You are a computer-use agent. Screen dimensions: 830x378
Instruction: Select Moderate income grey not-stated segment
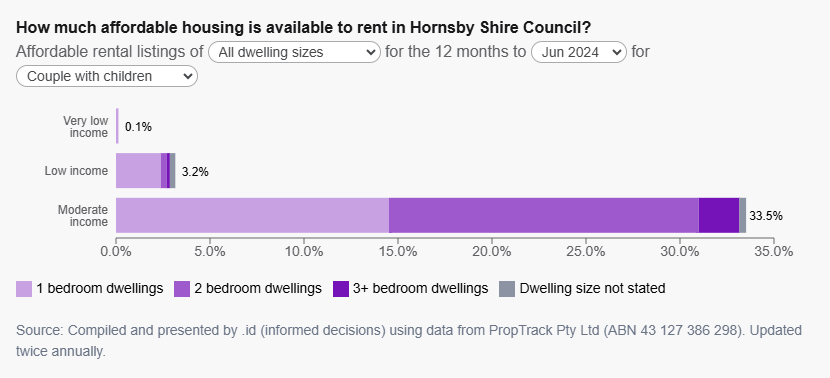(743, 215)
